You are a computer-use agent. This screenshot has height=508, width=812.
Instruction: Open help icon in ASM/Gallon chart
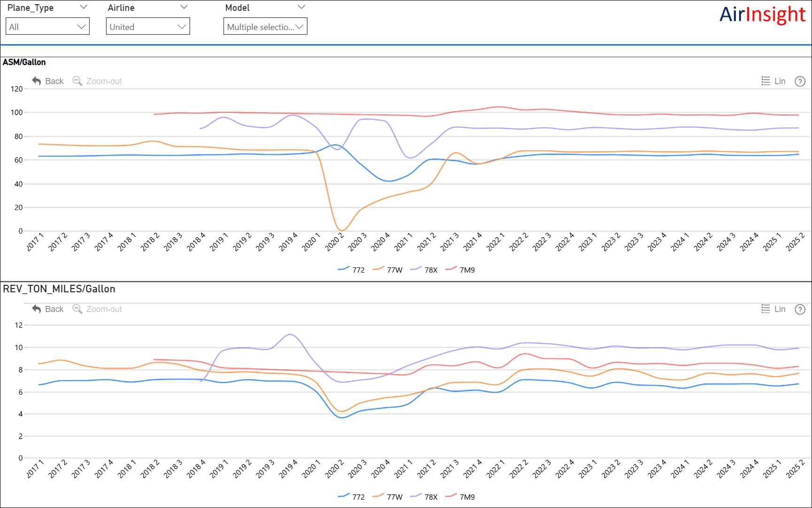click(800, 81)
